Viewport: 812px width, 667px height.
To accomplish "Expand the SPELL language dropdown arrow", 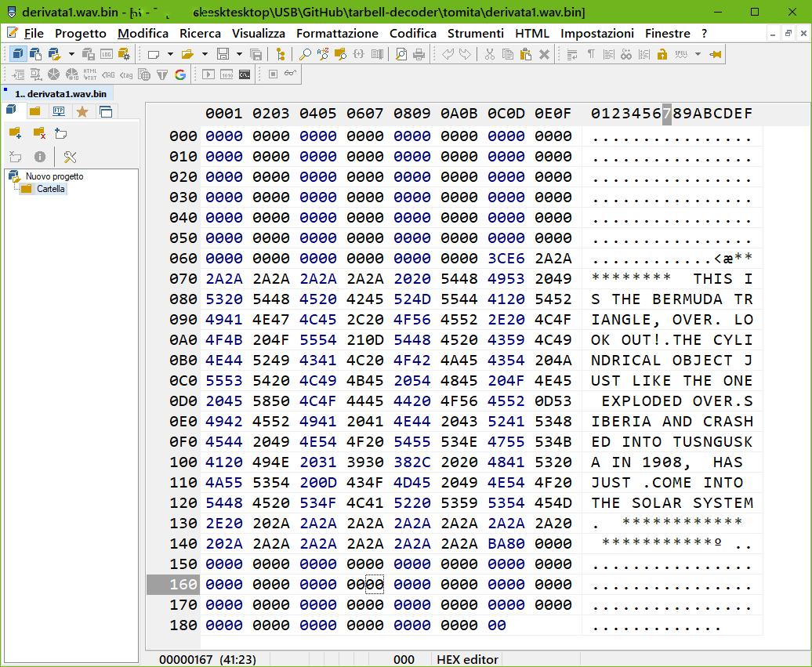I will coord(698,54).
